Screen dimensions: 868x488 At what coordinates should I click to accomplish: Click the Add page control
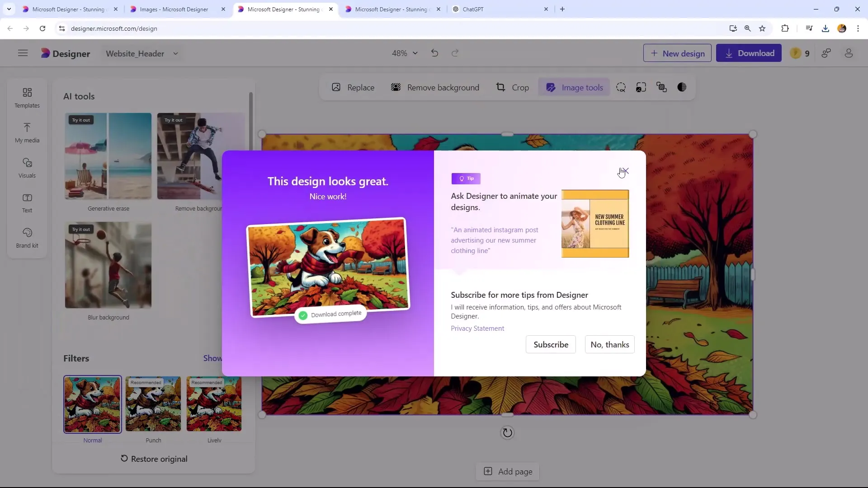509,471
